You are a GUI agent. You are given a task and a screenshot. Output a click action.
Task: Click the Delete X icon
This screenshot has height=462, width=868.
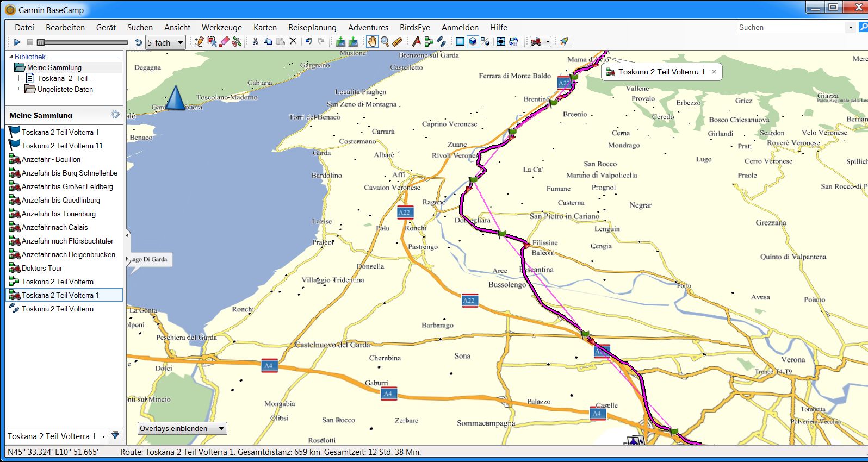coord(293,41)
